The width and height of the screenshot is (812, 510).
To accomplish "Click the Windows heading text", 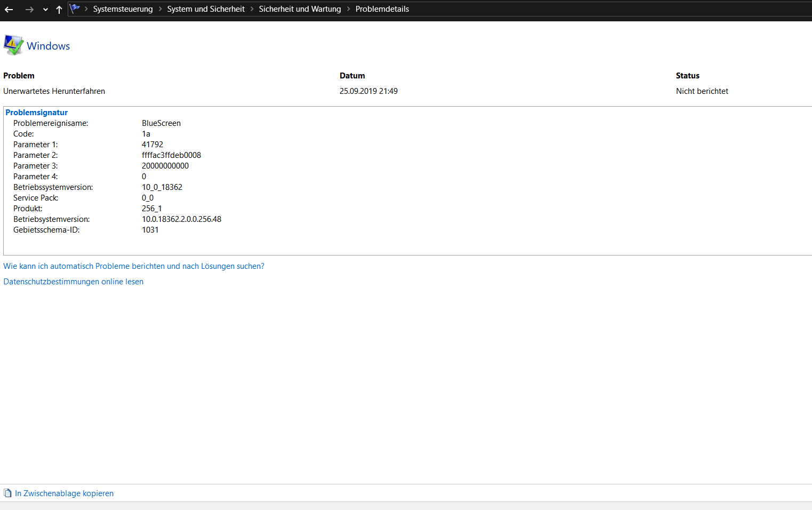I will click(x=49, y=46).
